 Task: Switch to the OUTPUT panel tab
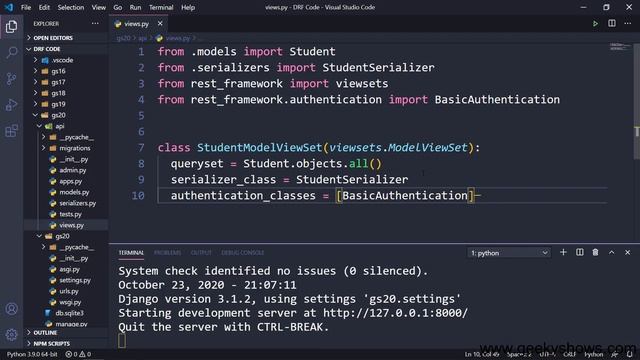click(201, 253)
